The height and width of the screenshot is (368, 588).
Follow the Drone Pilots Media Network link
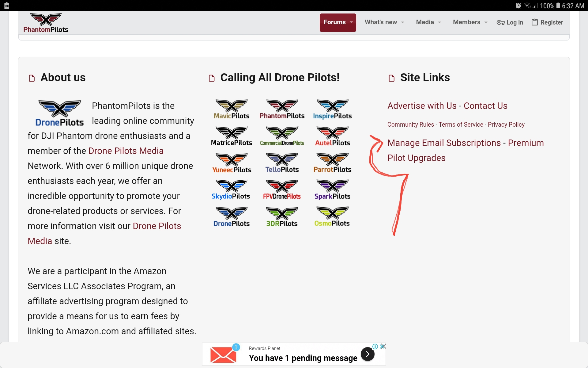click(126, 151)
